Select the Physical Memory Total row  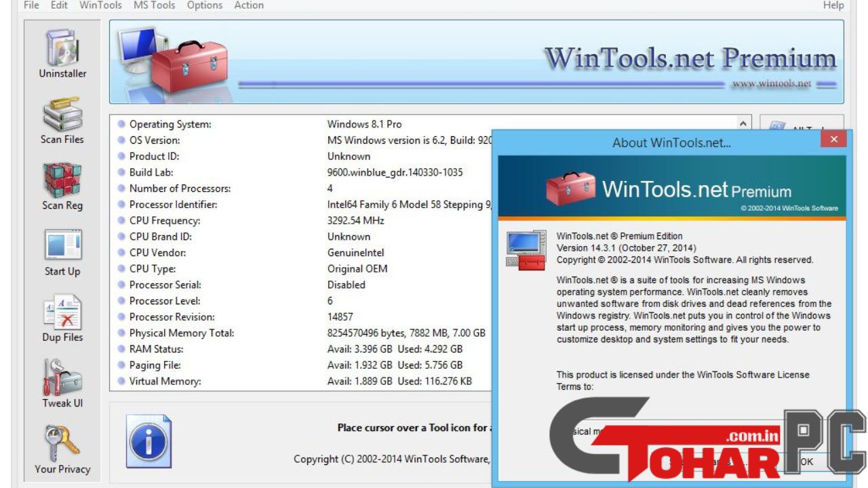click(x=301, y=333)
